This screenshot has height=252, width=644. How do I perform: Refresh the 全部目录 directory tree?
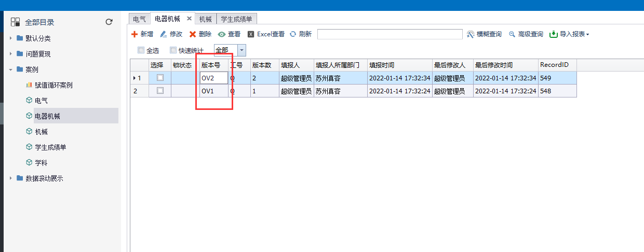click(x=109, y=22)
